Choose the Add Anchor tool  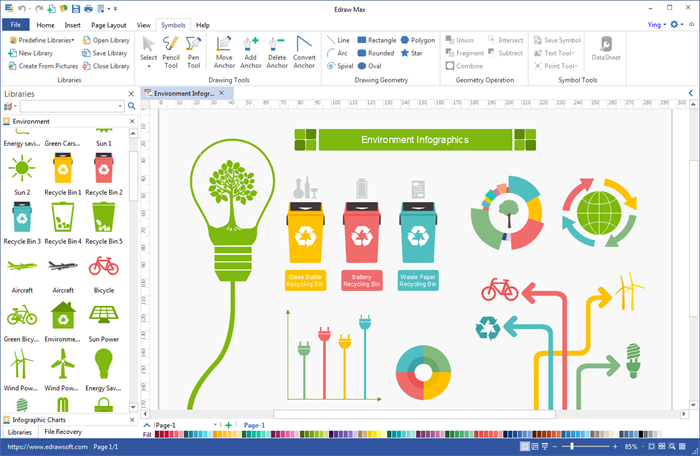(250, 50)
